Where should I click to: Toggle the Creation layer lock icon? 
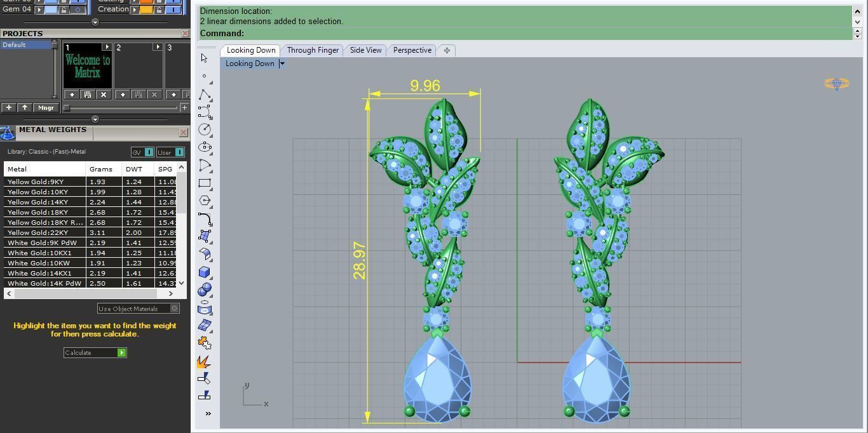159,10
